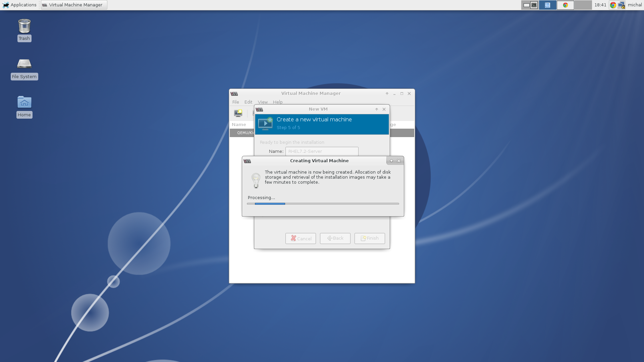
Task: Click the create new VM toolbar icon
Action: coord(238,113)
